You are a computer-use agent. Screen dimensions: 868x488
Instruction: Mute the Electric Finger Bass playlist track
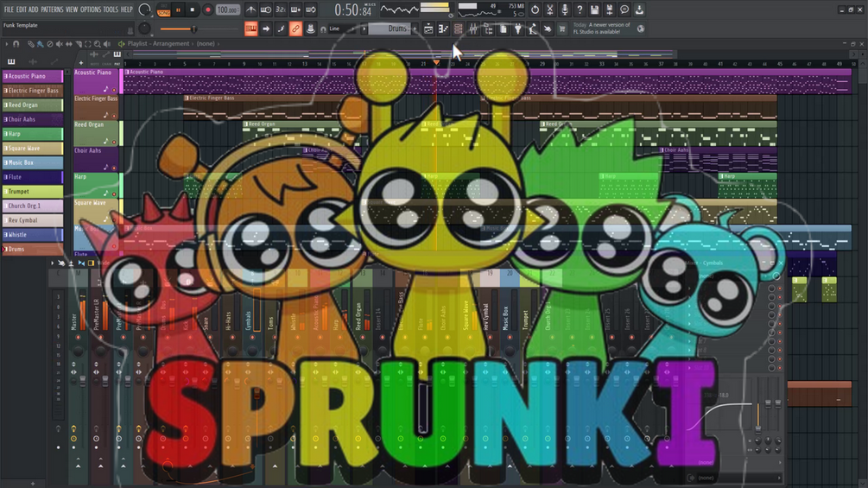[x=115, y=116]
